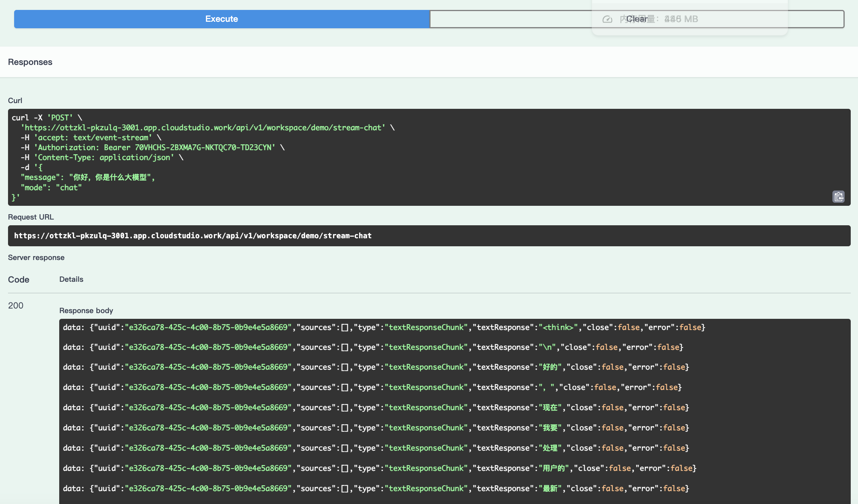Click the Content-Type header line in curl
Viewport: 858px width, 504px height.
click(102, 157)
